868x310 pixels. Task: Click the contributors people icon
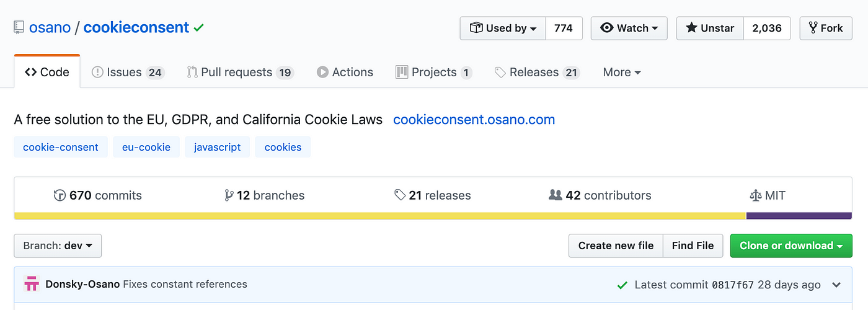pos(556,195)
